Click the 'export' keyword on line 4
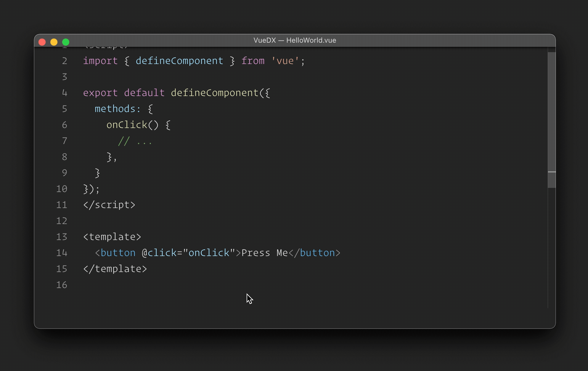 coord(100,93)
